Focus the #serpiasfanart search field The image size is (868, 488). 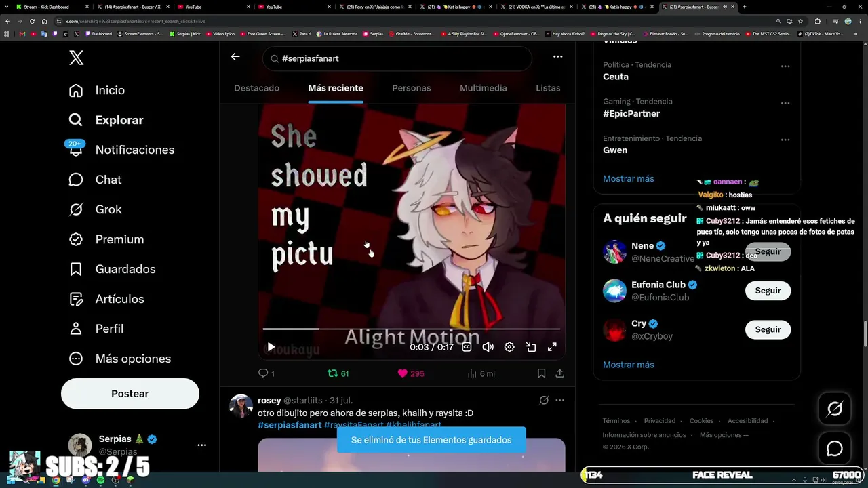click(x=397, y=59)
